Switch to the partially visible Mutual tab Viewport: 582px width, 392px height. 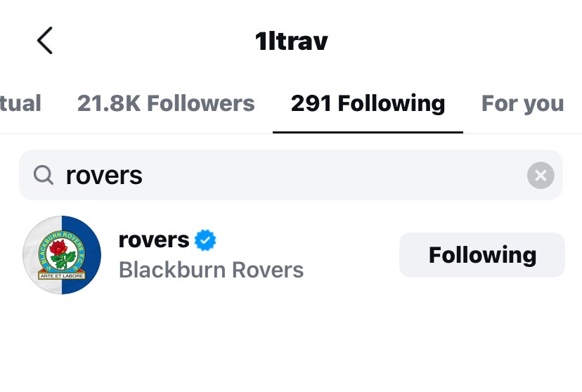point(20,103)
